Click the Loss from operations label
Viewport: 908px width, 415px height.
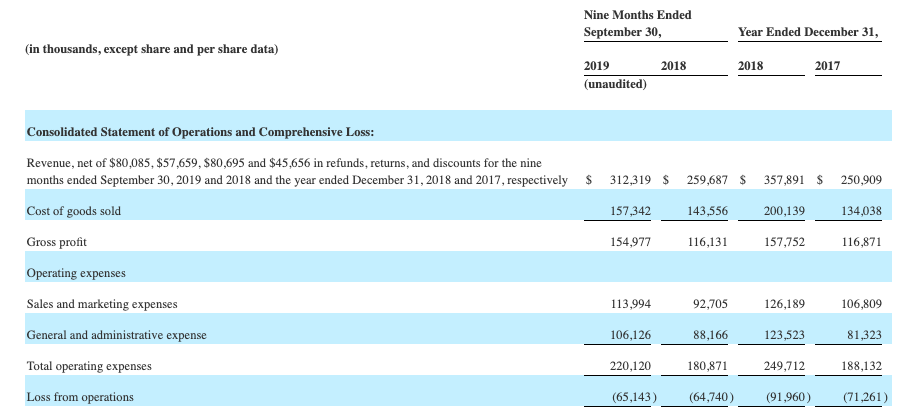click(x=80, y=397)
